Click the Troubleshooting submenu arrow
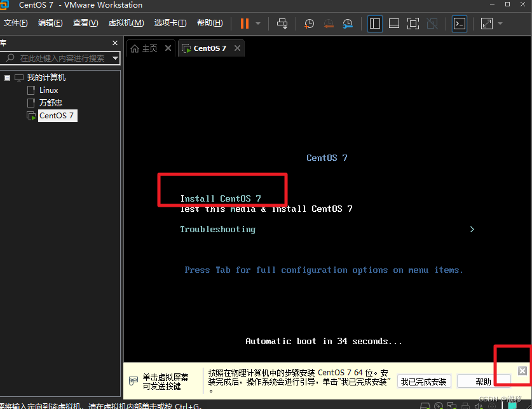Screen dimensions: 532x409 pyautogui.click(x=472, y=230)
